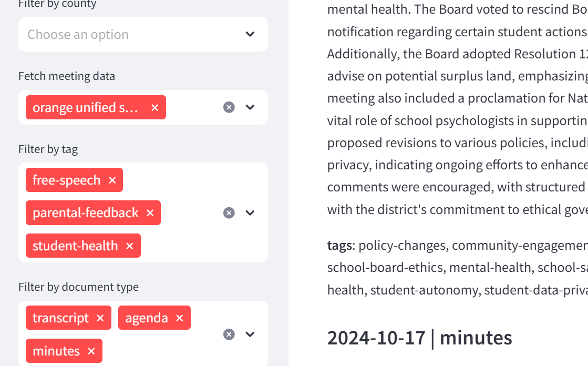Image resolution: width=588 pixels, height=366 pixels.
Task: Click the 2024-10-17 minutes heading
Action: coord(419,338)
